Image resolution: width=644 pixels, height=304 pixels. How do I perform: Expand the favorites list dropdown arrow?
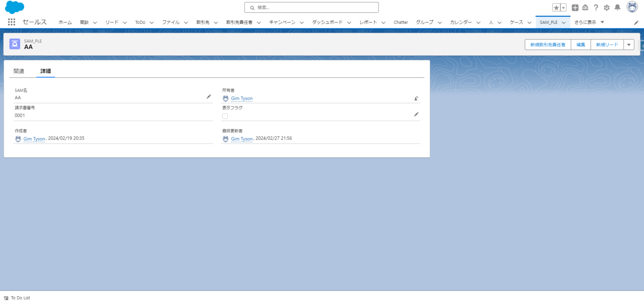pos(563,8)
